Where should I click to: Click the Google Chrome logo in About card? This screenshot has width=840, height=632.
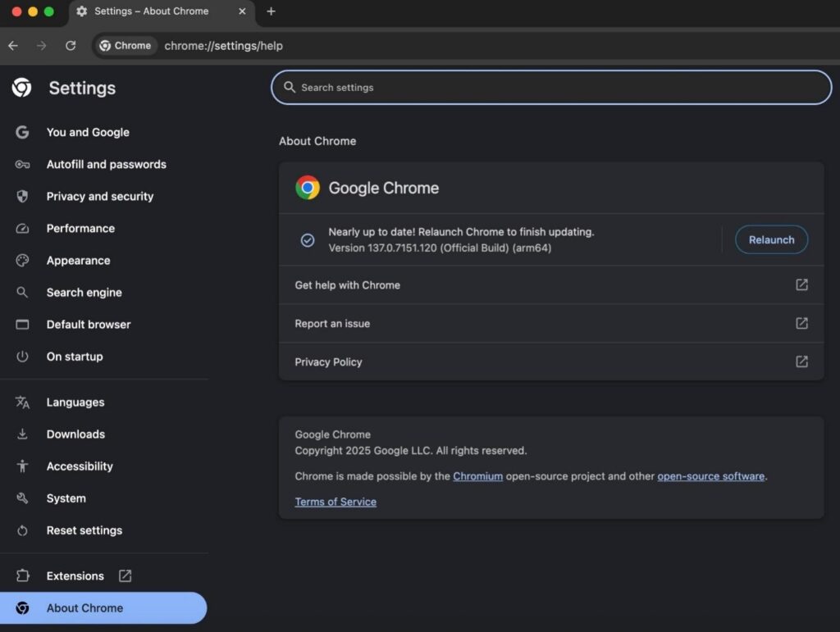pyautogui.click(x=308, y=188)
